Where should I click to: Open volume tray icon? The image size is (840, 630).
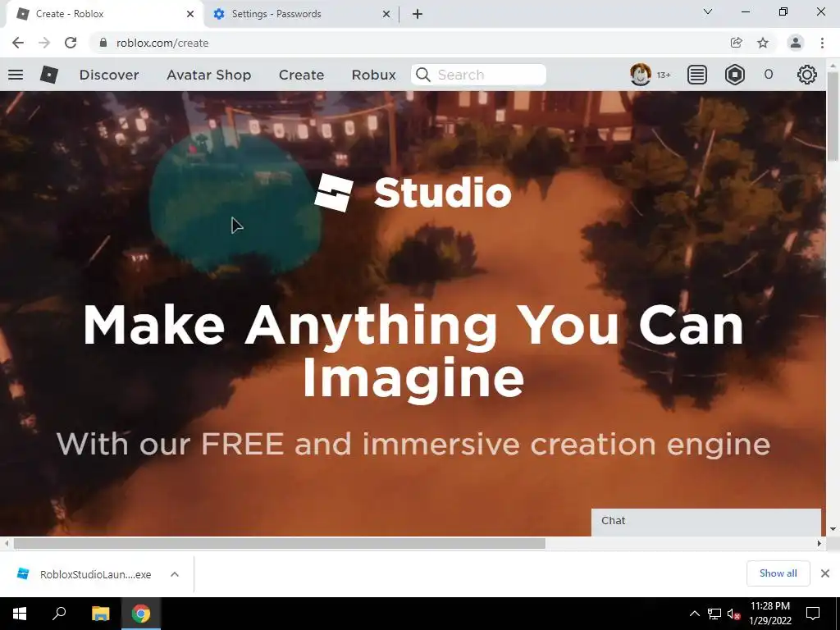coord(734,614)
